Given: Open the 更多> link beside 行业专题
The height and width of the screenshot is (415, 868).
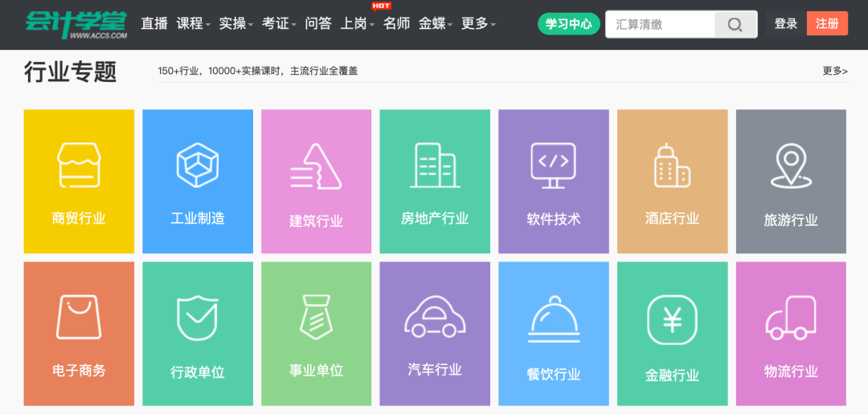Looking at the screenshot, I should (834, 71).
